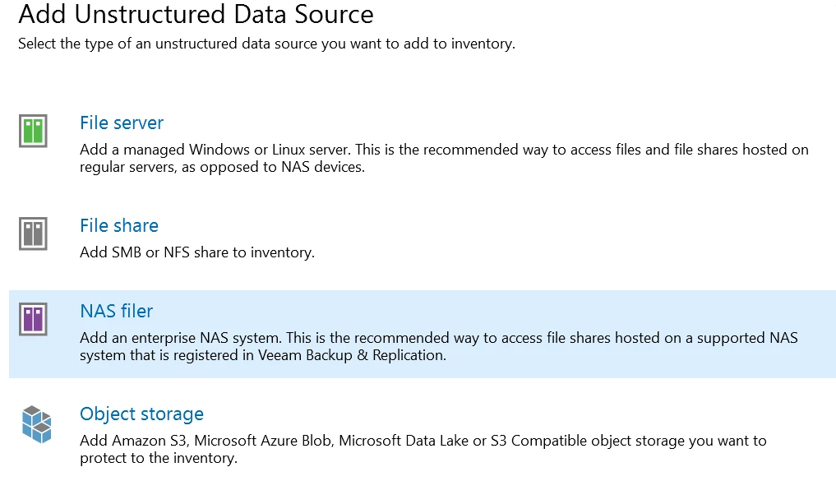836x504 pixels.
Task: Pick the Object storage title link
Action: click(141, 414)
